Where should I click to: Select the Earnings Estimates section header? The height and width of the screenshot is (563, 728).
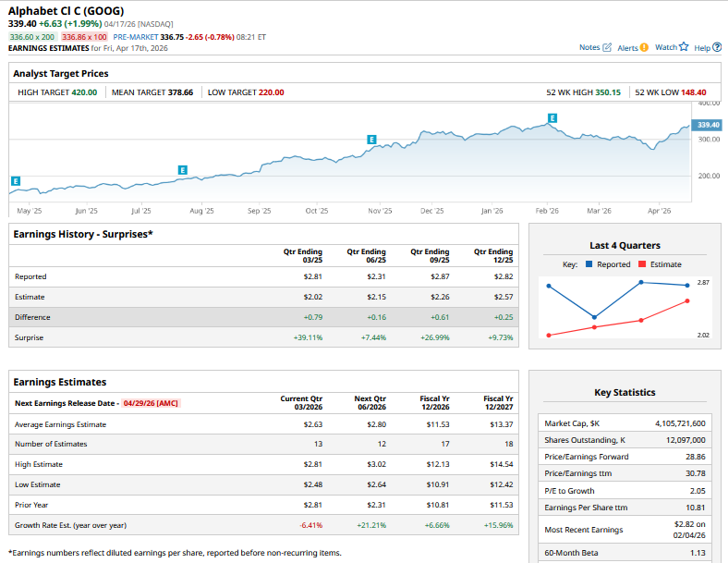59,382
